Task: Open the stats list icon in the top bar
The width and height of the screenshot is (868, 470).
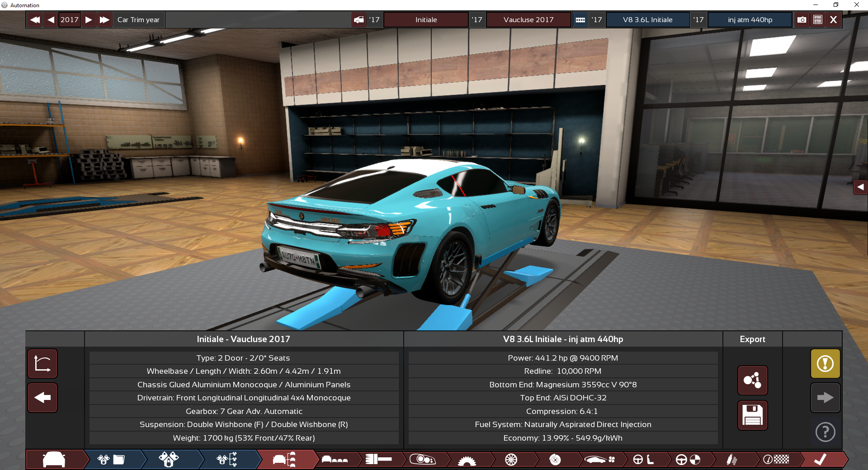Action: [818, 20]
